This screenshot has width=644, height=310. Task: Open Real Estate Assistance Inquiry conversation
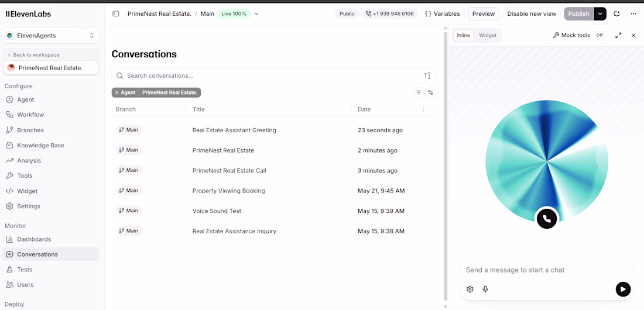click(234, 231)
